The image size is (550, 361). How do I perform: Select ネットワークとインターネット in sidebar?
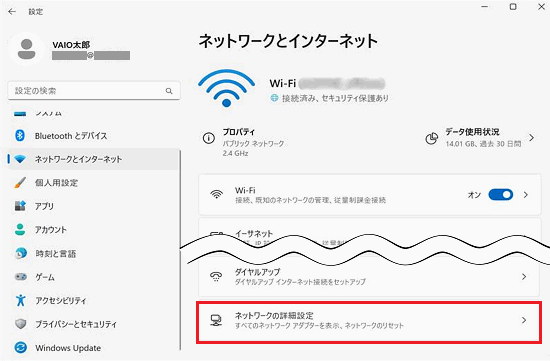pyautogui.click(x=93, y=159)
